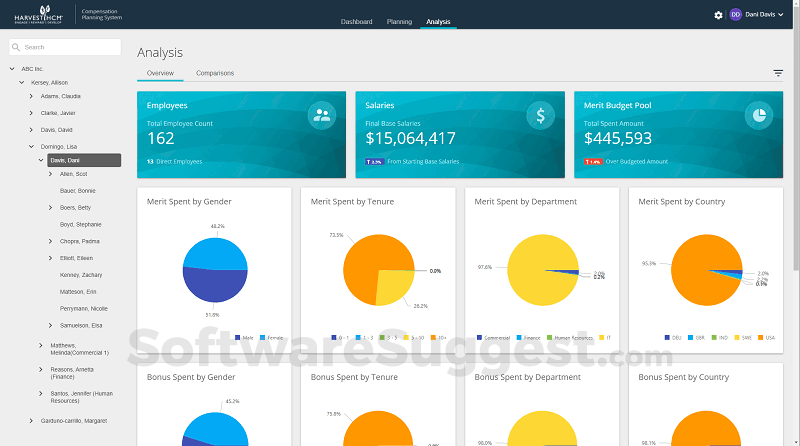The height and width of the screenshot is (446, 800).
Task: Click the 162 employee count value
Action: [161, 138]
